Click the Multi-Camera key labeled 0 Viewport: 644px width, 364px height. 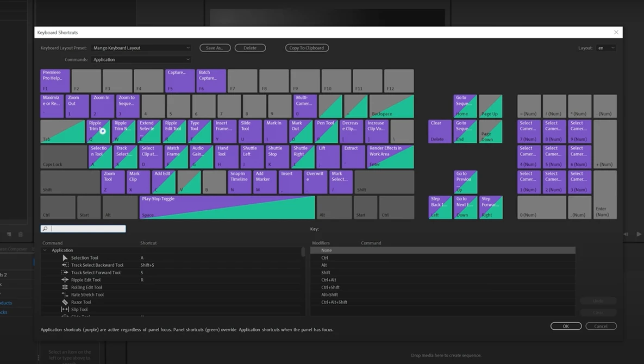point(305,106)
